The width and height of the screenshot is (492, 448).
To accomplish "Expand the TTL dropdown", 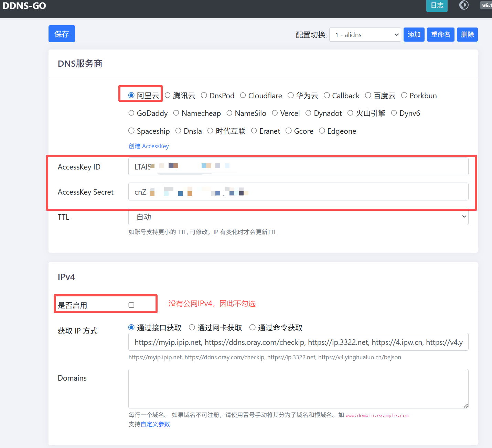I will pos(298,217).
